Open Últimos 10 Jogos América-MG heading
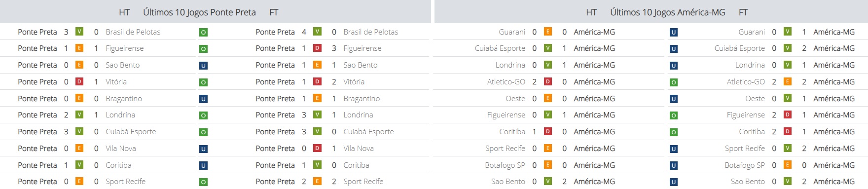Viewport: 868px width, 189px height. click(667, 12)
